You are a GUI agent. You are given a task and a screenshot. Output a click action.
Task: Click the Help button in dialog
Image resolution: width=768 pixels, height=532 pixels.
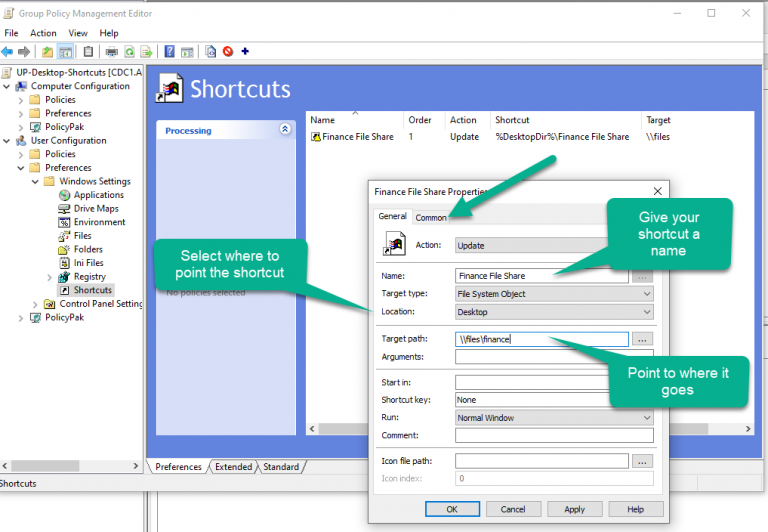pos(636,509)
